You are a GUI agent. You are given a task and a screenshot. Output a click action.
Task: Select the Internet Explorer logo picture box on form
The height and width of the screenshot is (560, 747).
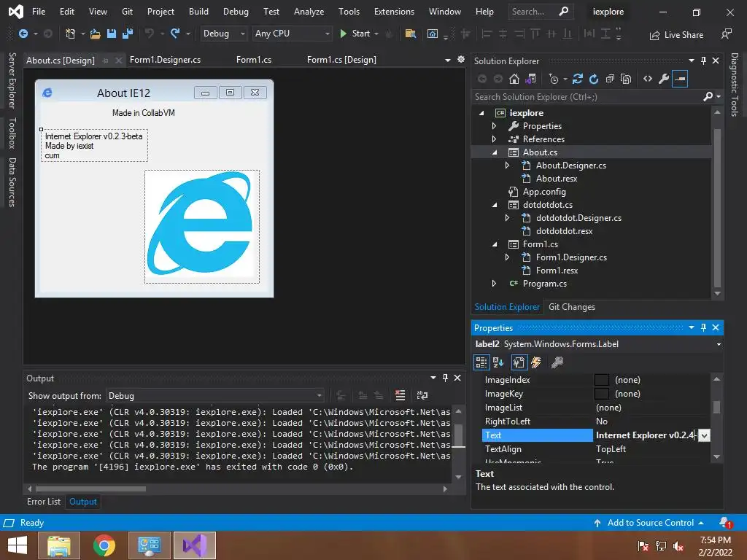click(202, 227)
